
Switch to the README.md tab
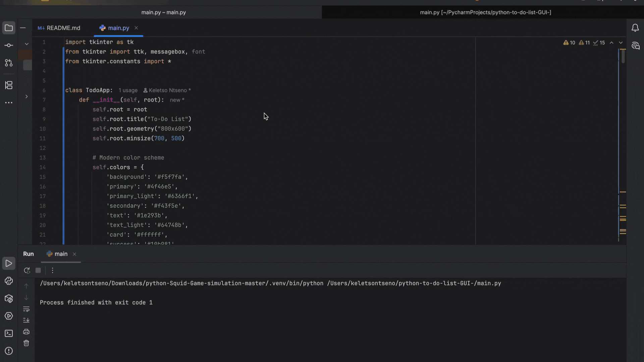[x=59, y=28]
